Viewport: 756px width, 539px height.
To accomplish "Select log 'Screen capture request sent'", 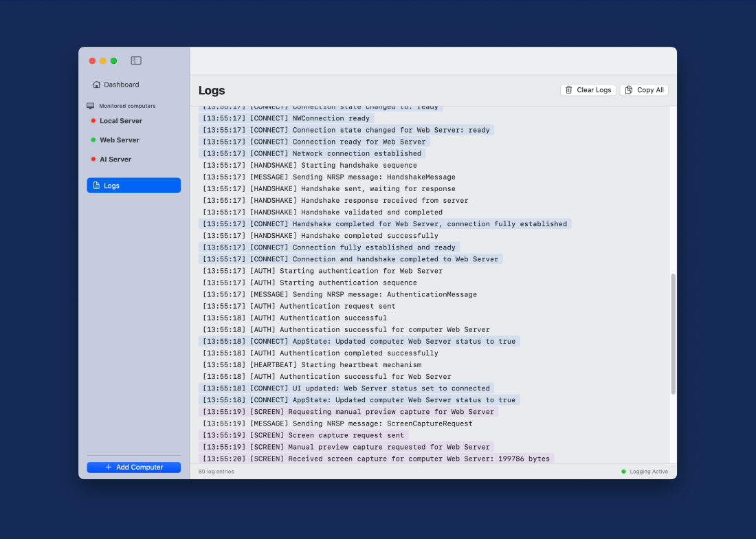I will (303, 435).
